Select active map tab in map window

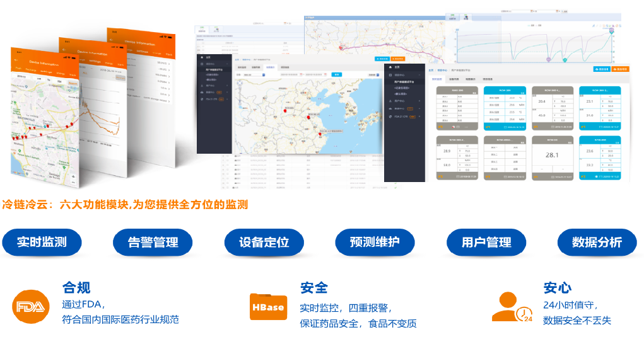coord(270,67)
